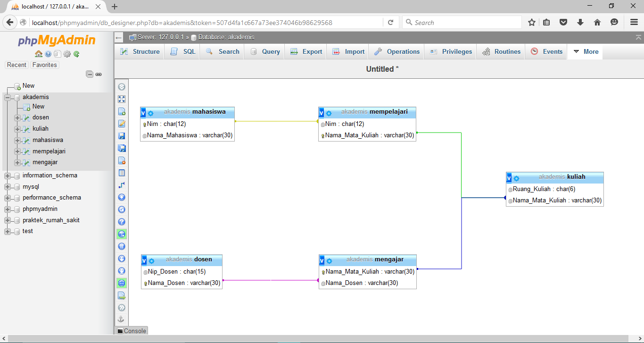Image resolution: width=644 pixels, height=343 pixels.
Task: Expand the mysql database tree node
Action: coord(7,186)
